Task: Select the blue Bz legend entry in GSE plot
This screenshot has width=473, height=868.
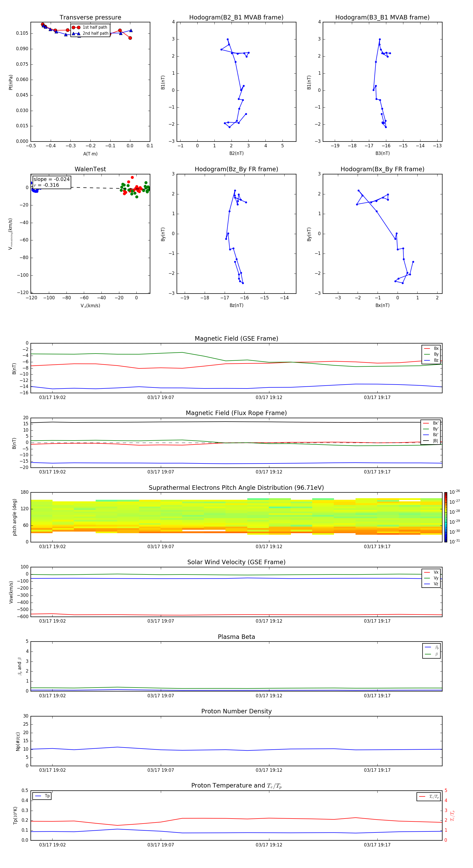Action: [431, 360]
